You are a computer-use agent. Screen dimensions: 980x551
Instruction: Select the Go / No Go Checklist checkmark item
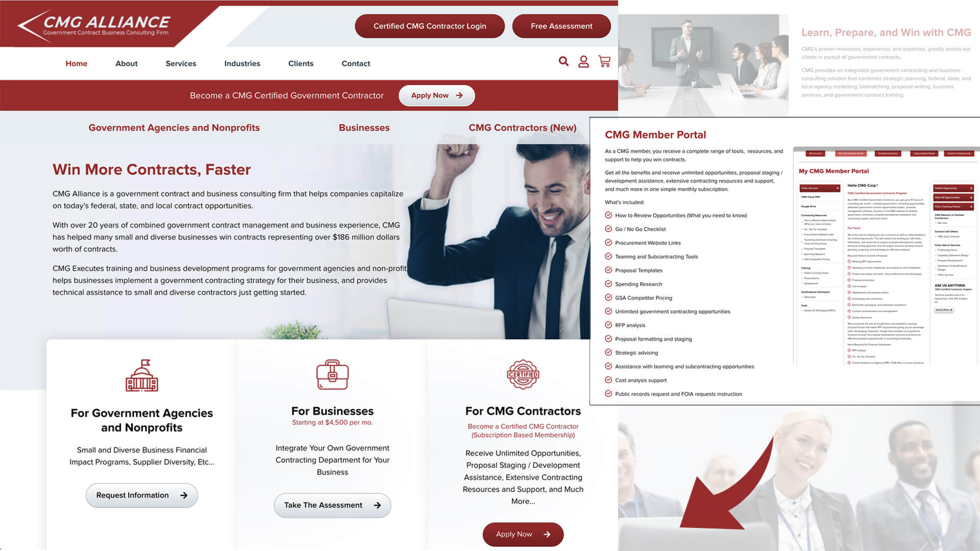(609, 229)
